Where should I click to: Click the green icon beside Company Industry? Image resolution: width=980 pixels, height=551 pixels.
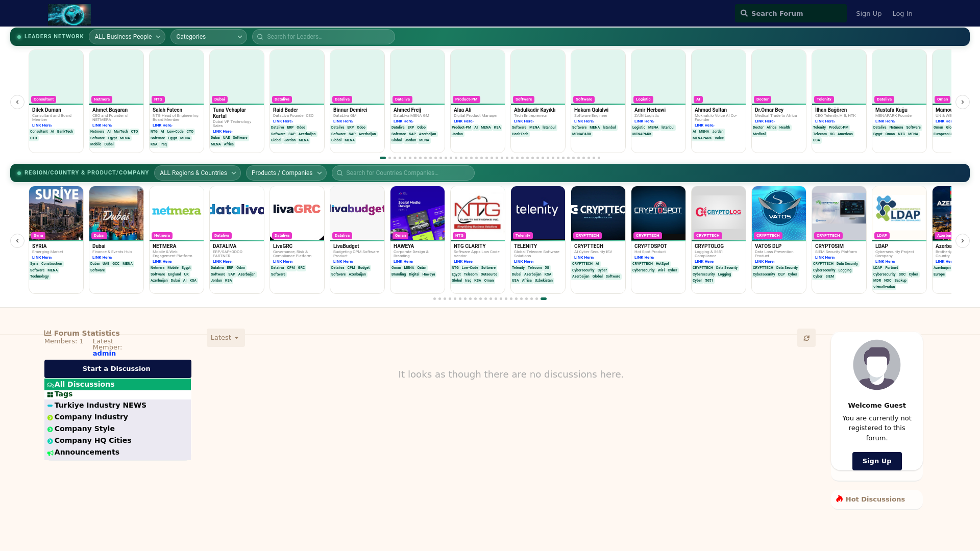[x=50, y=418]
